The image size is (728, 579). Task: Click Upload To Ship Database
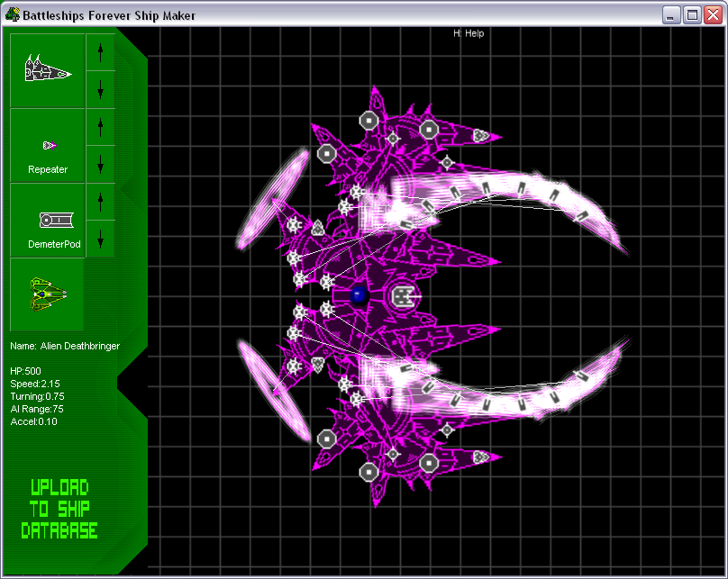pos(59,509)
